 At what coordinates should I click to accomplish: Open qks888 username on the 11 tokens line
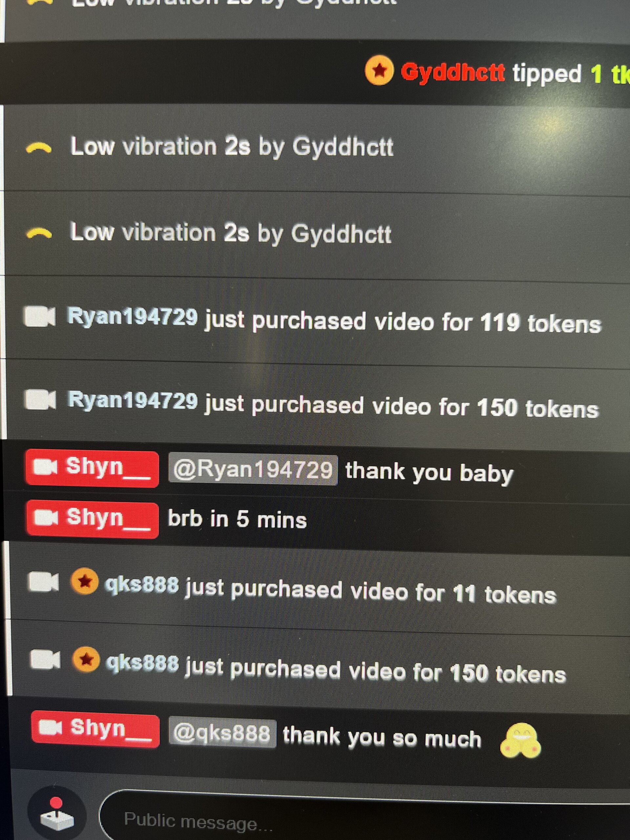(x=142, y=585)
